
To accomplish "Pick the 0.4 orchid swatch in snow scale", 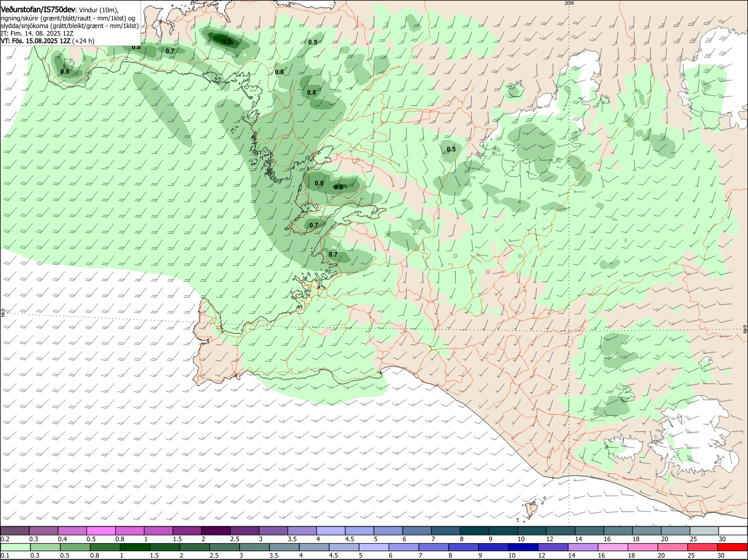I will (72, 530).
